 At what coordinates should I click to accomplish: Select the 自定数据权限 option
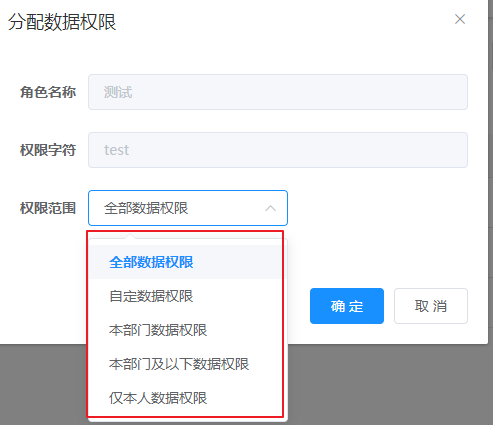(x=188, y=296)
